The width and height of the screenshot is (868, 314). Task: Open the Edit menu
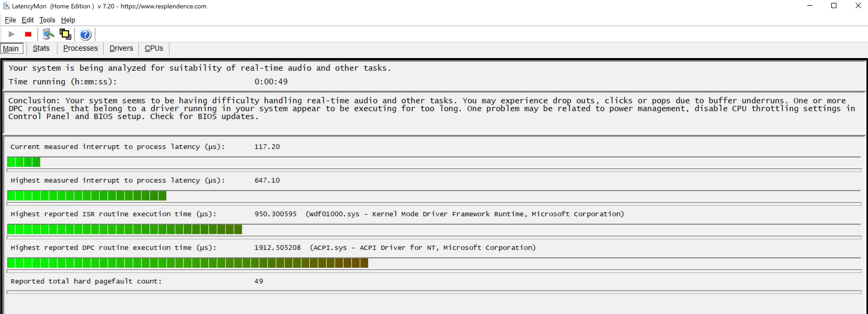click(28, 20)
